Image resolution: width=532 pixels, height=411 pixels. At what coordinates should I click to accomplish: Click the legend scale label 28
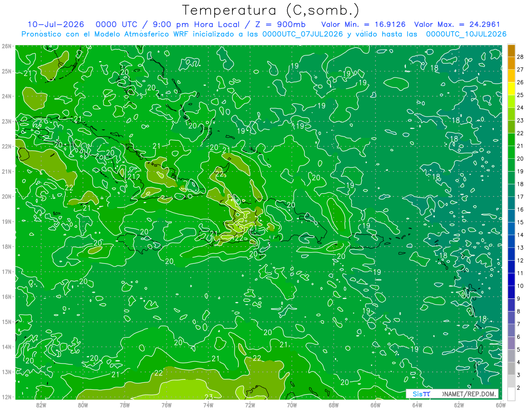[x=520, y=56]
